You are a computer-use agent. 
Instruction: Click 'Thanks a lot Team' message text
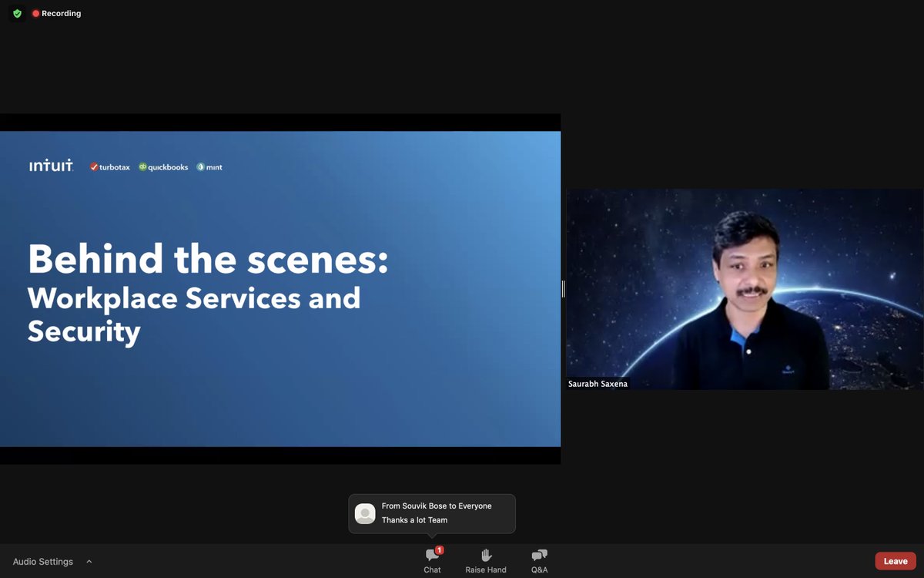(414, 520)
